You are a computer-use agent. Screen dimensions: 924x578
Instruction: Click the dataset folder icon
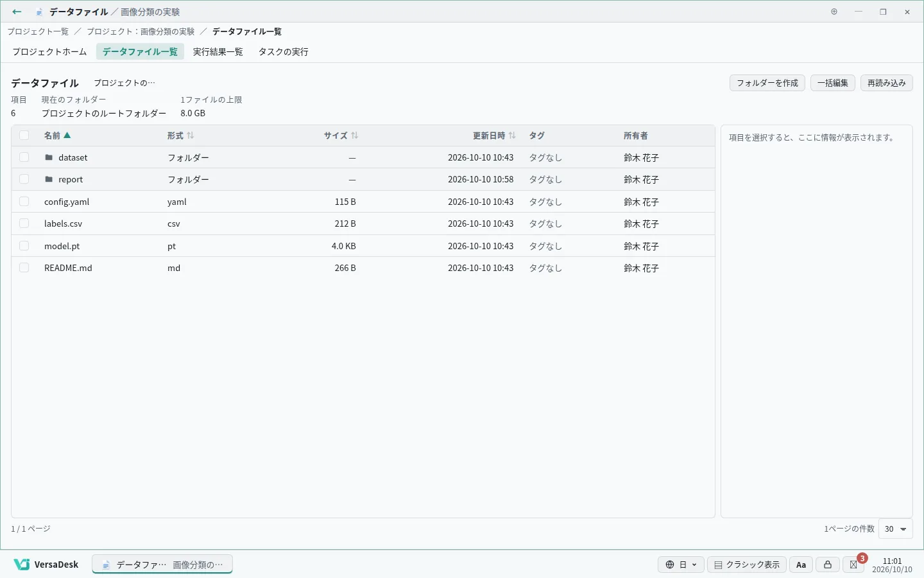pyautogui.click(x=49, y=157)
